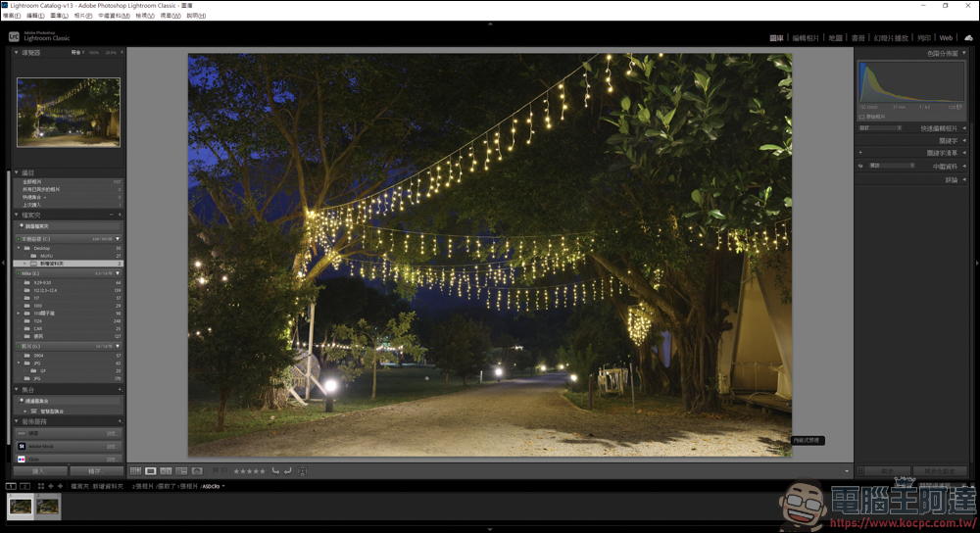Viewport: 980px width, 533px height.
Task: Switch to the 幻燈片播放 Slideshow module
Action: (x=891, y=38)
